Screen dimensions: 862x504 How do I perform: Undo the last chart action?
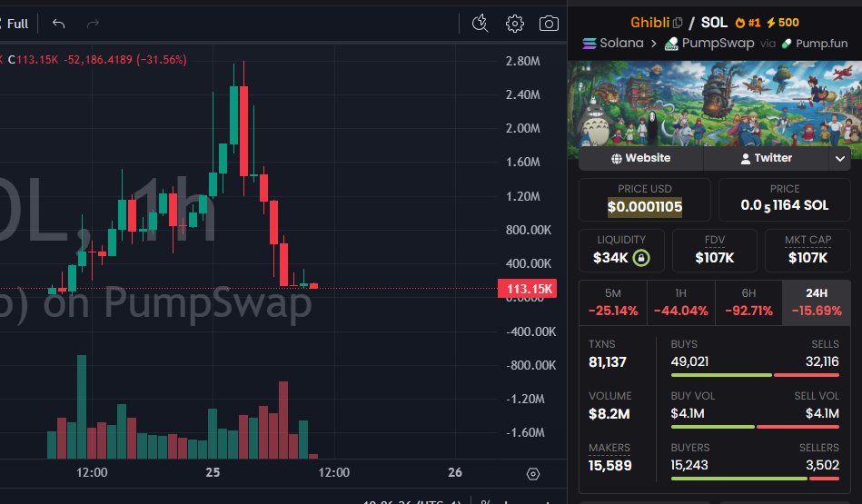click(x=58, y=24)
